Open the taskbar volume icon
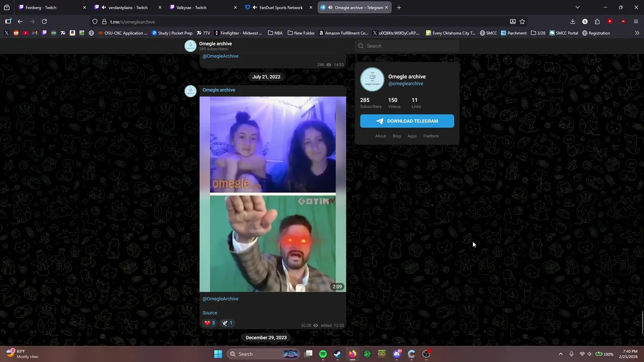644x362 pixels. click(590, 354)
